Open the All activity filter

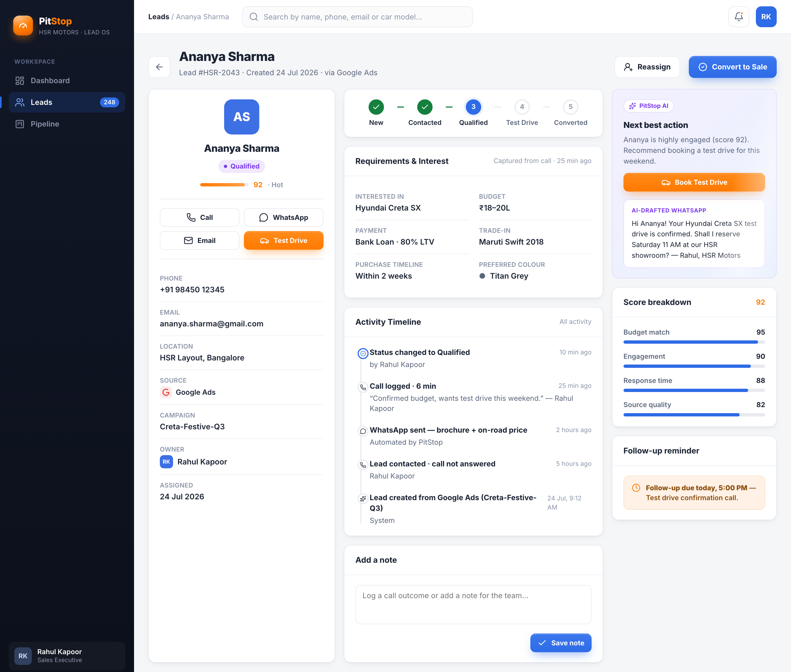click(575, 321)
